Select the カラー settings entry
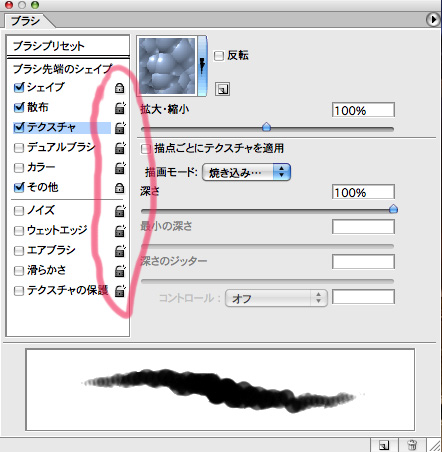Viewport: 442px width, 452px height. coord(41,167)
